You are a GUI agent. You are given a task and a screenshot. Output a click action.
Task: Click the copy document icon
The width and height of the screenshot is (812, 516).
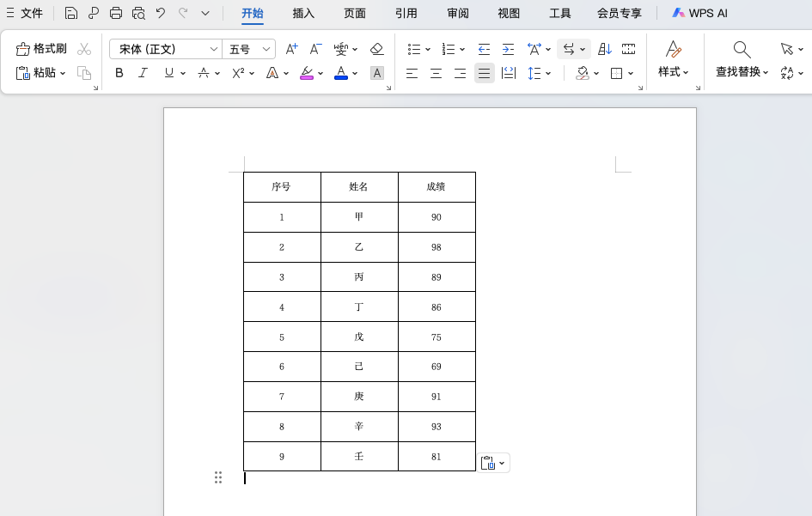84,73
